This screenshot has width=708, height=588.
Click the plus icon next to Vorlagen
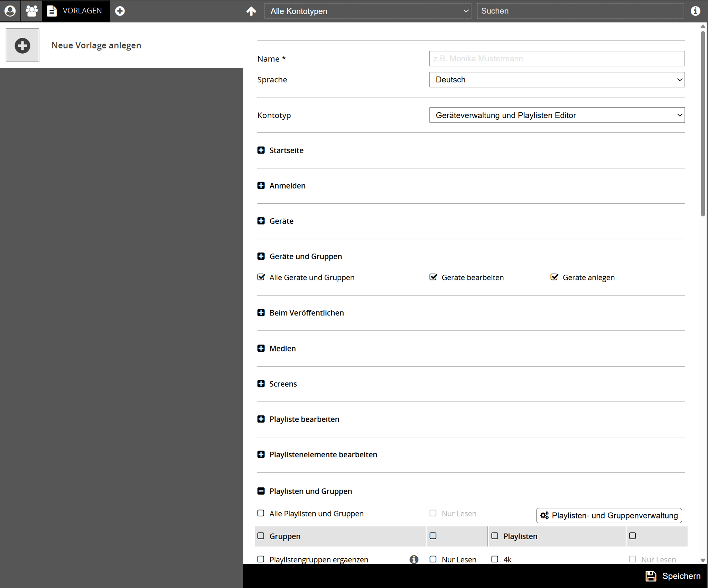click(x=120, y=11)
